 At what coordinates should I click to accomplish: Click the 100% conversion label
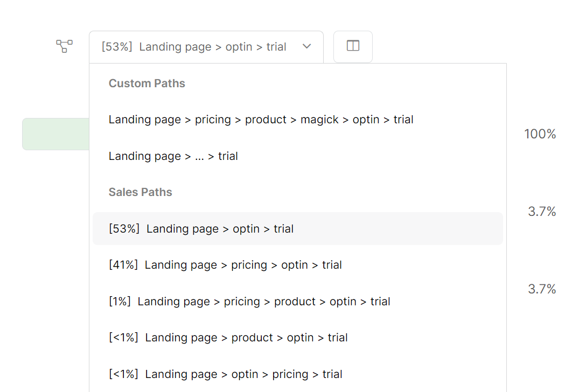click(x=540, y=134)
